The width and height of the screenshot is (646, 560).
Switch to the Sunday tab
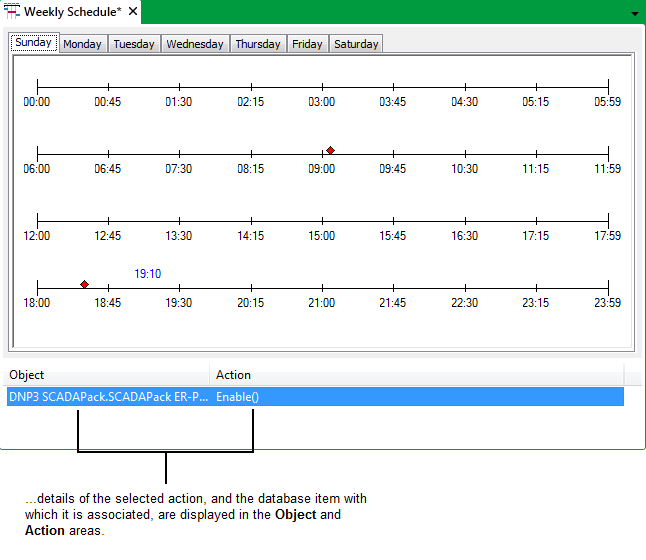(34, 42)
